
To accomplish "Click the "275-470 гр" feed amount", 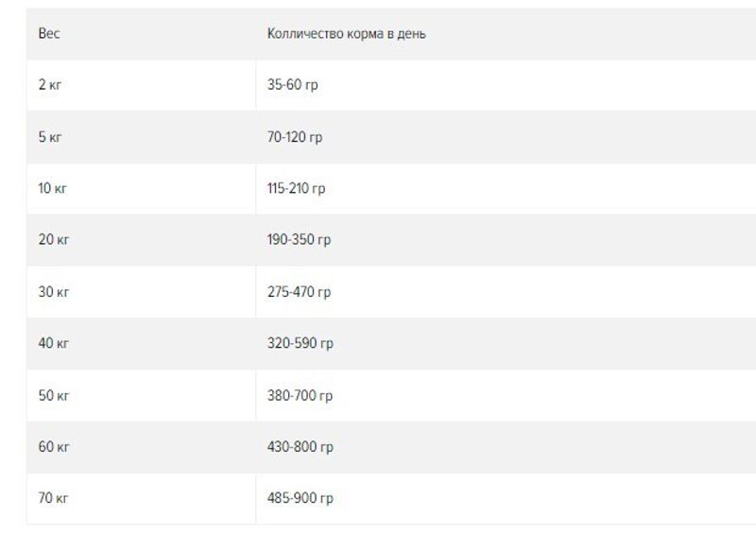I will point(299,292).
